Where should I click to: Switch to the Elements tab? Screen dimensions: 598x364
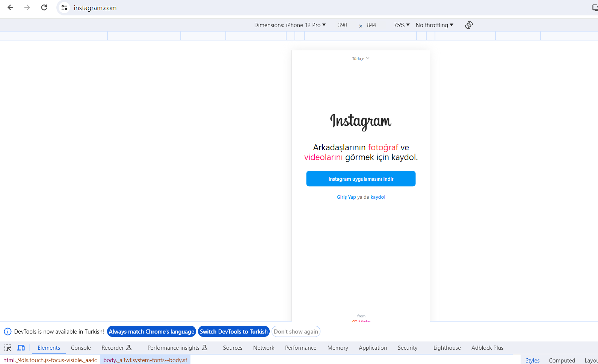pyautogui.click(x=49, y=348)
